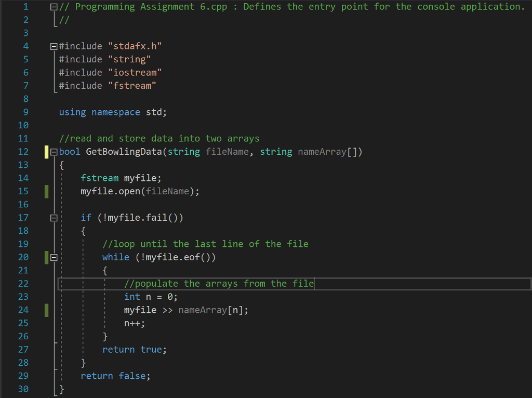Collapse the if (!myfile.fail()) block
The image size is (532, 398).
coord(54,217)
